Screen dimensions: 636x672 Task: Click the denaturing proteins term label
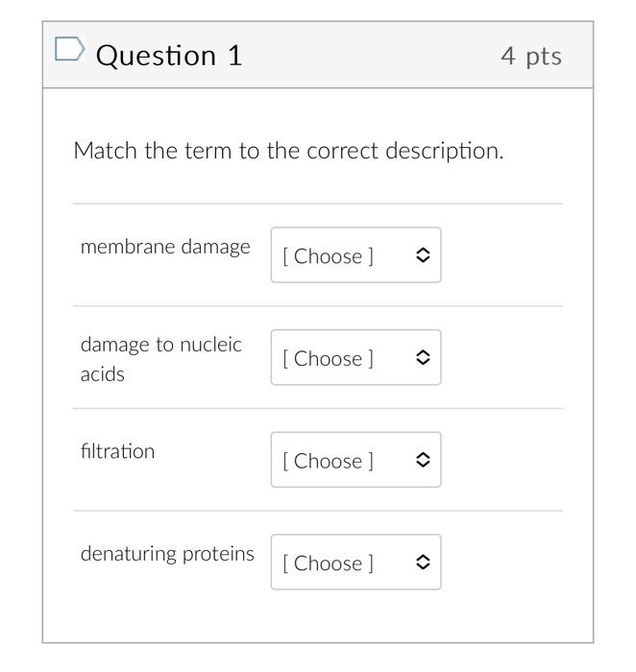pos(167,554)
